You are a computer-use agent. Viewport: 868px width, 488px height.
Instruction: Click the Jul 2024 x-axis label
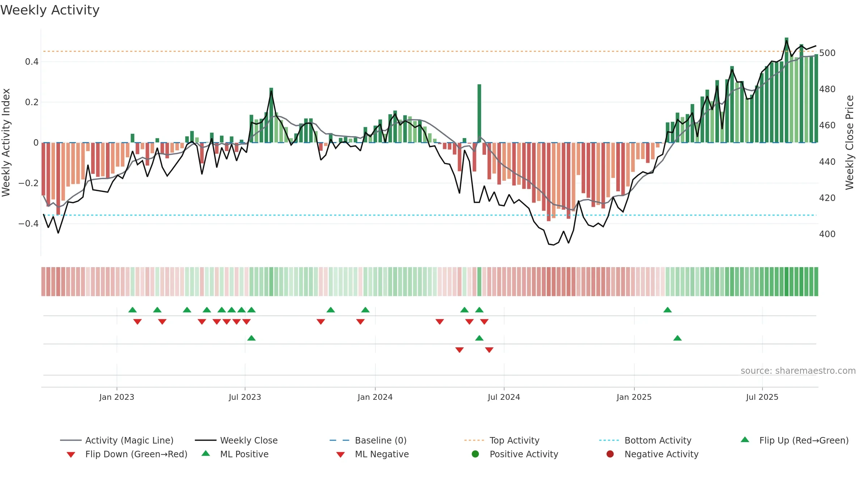point(504,397)
